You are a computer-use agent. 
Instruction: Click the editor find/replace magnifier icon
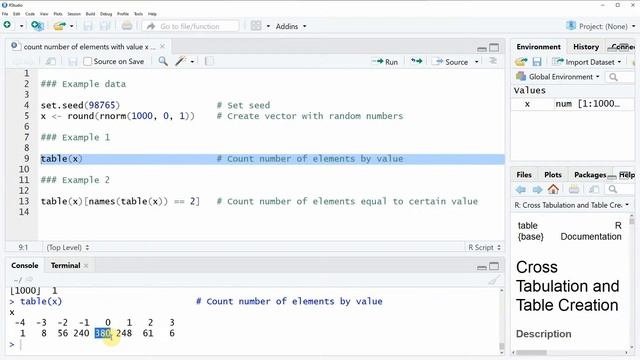coord(163,61)
